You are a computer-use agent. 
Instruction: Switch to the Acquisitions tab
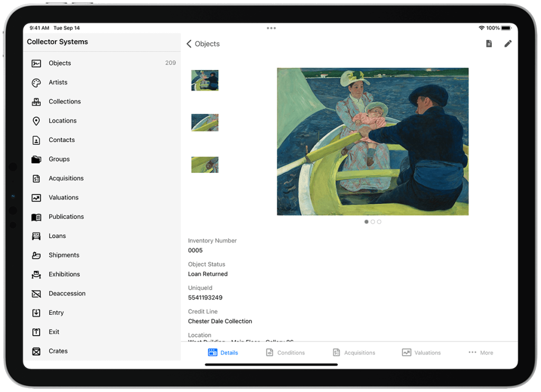pos(353,352)
